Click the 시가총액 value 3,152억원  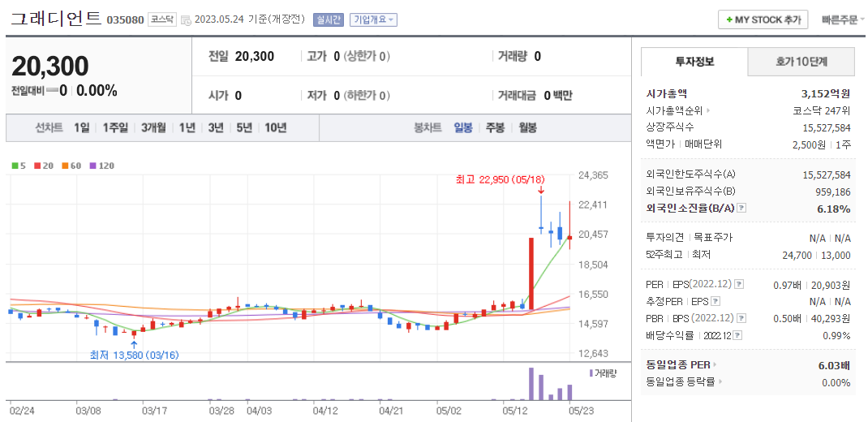pos(825,93)
